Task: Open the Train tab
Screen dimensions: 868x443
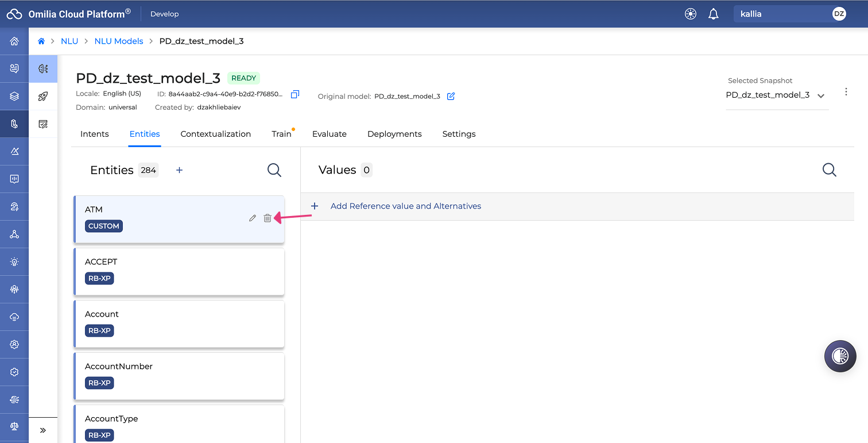Action: pyautogui.click(x=281, y=134)
